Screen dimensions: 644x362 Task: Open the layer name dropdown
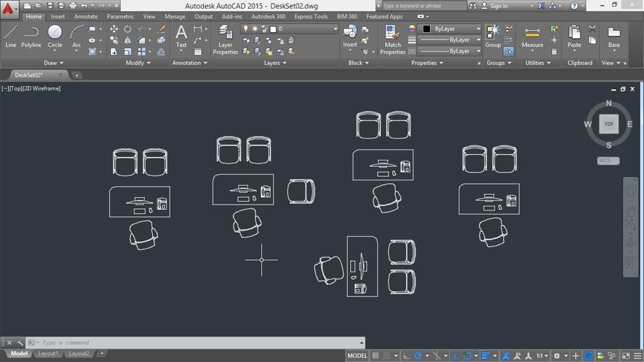pyautogui.click(x=290, y=29)
